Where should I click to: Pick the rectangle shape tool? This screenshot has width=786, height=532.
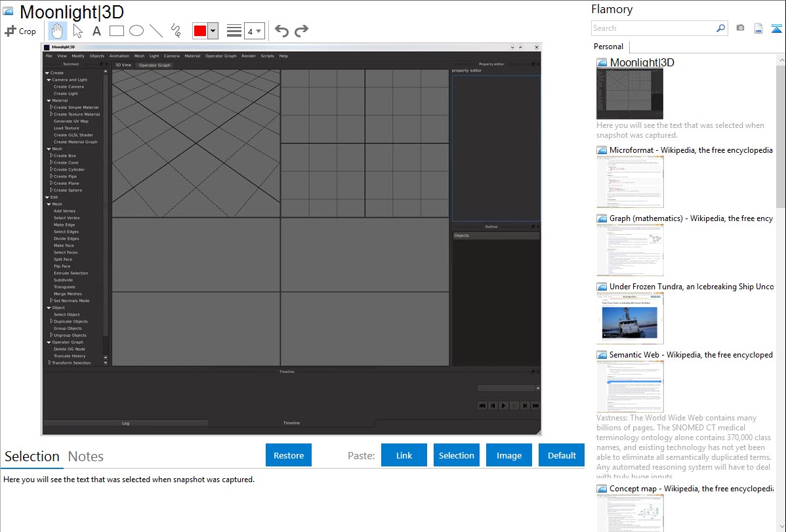[x=117, y=31]
